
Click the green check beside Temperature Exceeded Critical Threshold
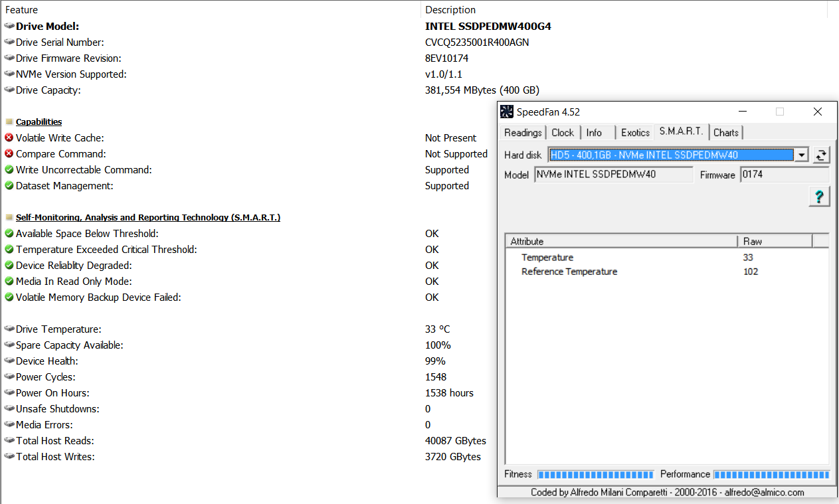[9, 250]
